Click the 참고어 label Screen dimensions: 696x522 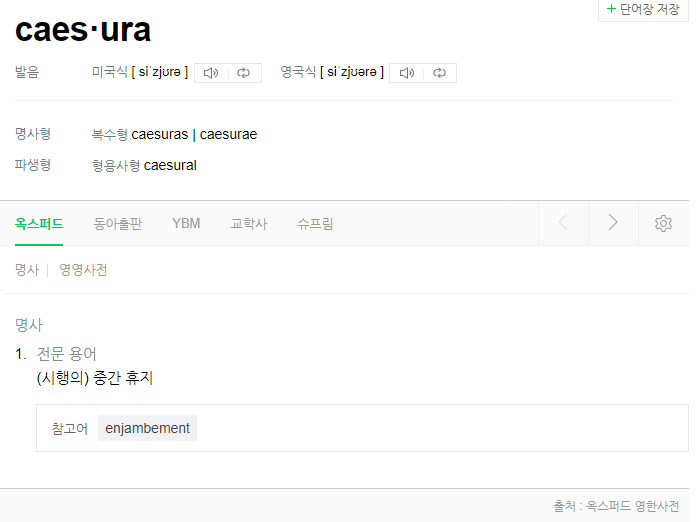pyautogui.click(x=70, y=429)
